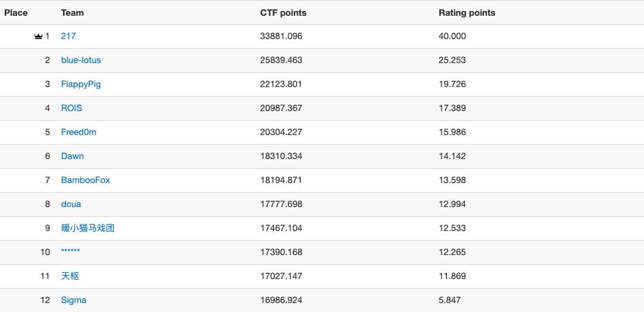Click the ****** team link

coord(70,252)
